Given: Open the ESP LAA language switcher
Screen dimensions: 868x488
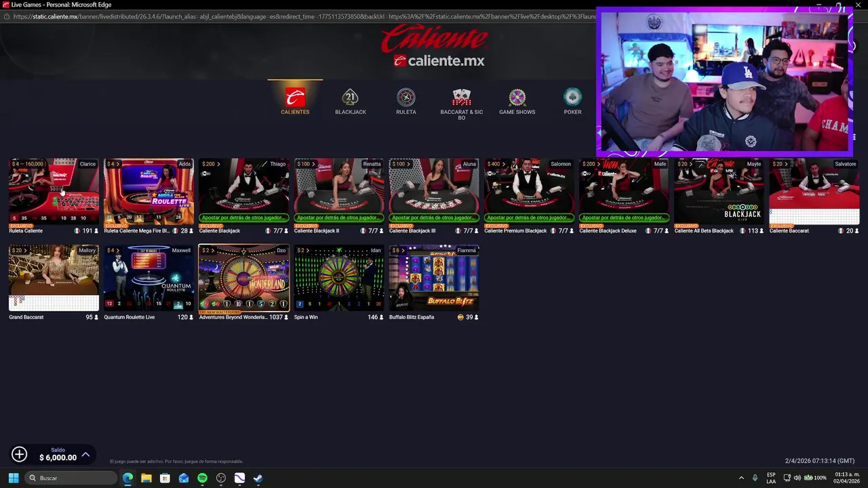Looking at the screenshot, I should (x=771, y=478).
